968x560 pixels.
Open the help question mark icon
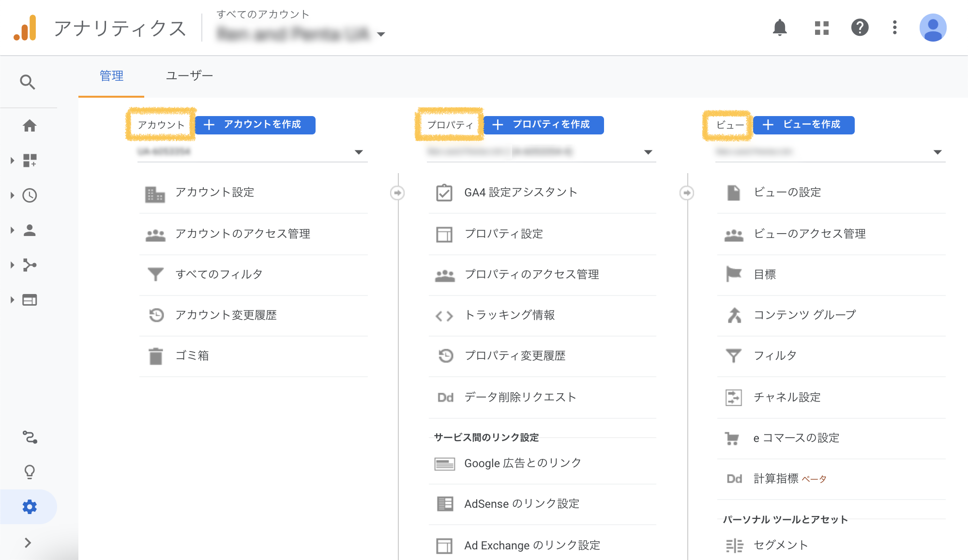point(860,28)
